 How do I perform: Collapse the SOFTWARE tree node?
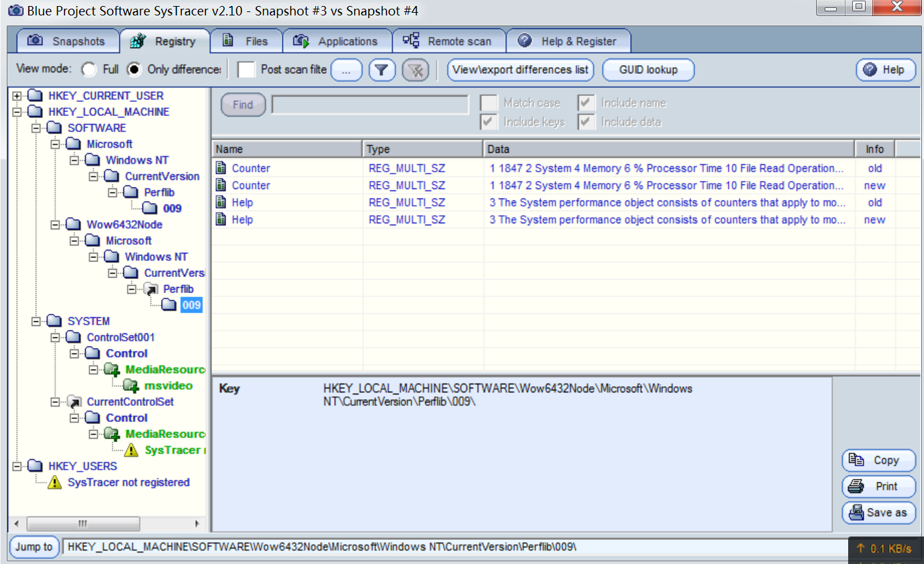click(x=36, y=128)
